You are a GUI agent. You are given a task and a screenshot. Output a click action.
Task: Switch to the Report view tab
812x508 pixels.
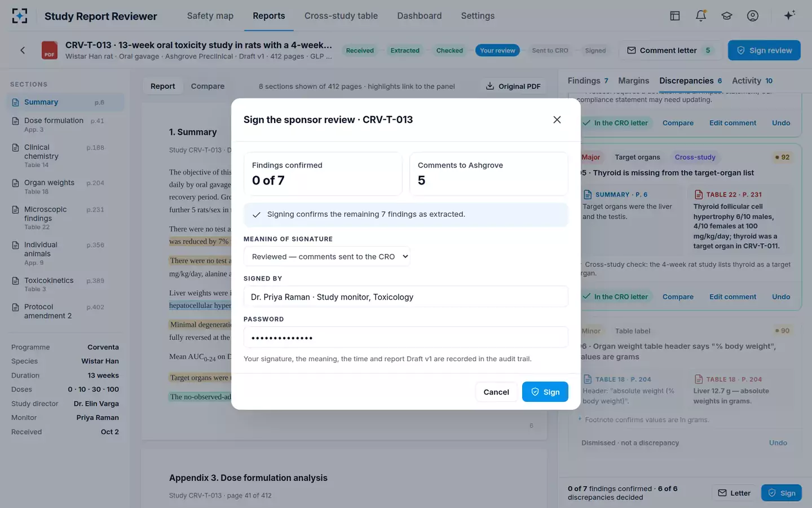162,86
